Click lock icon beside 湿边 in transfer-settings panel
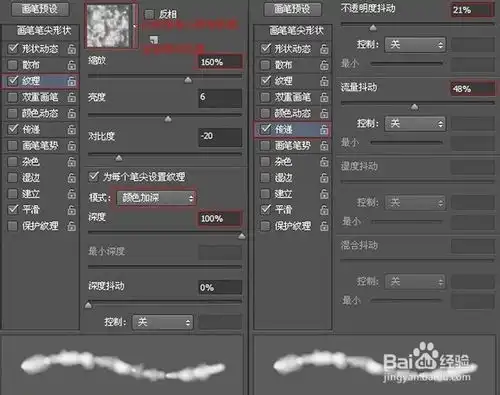 coord(324,178)
